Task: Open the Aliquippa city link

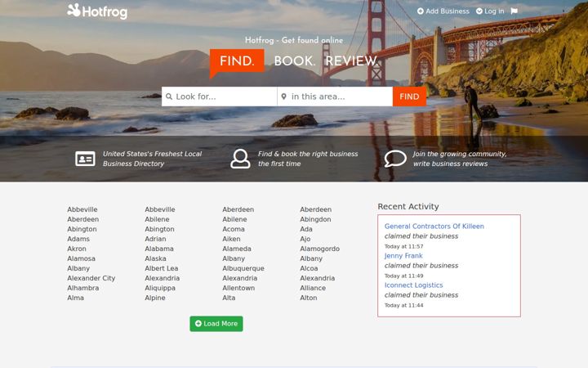Action: coord(160,288)
